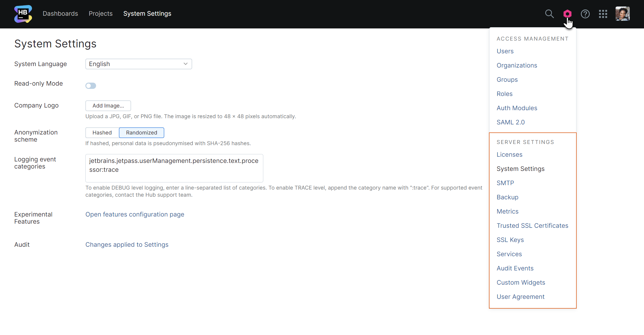Click the JetBrains Hub logo icon

[x=23, y=14]
